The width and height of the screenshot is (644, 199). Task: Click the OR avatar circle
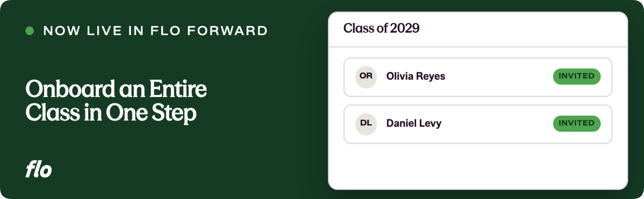366,76
